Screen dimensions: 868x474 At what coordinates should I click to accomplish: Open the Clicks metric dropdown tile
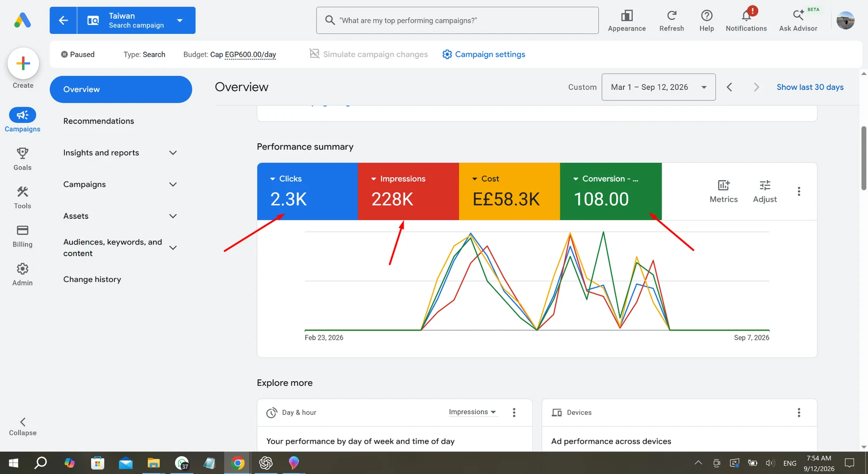pyautogui.click(x=307, y=191)
